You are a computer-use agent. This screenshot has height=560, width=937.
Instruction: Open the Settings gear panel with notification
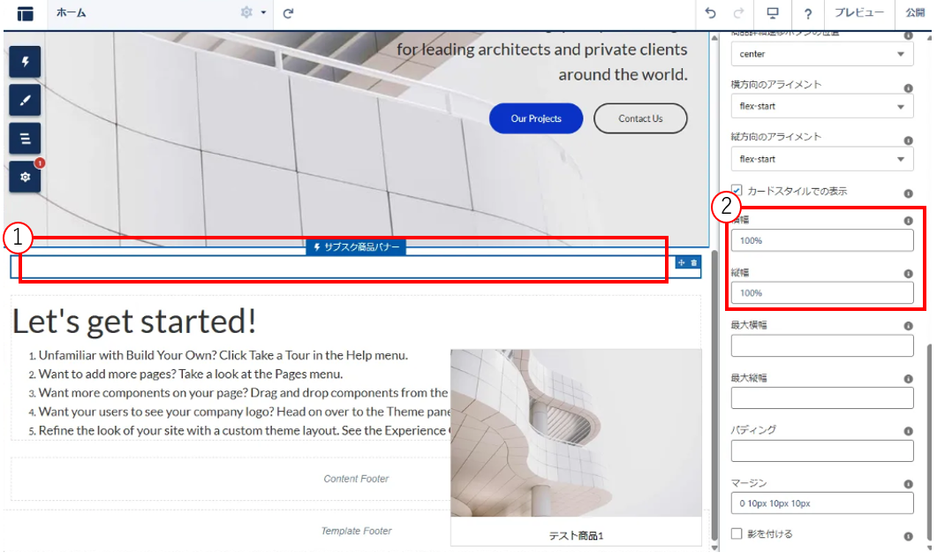[25, 178]
